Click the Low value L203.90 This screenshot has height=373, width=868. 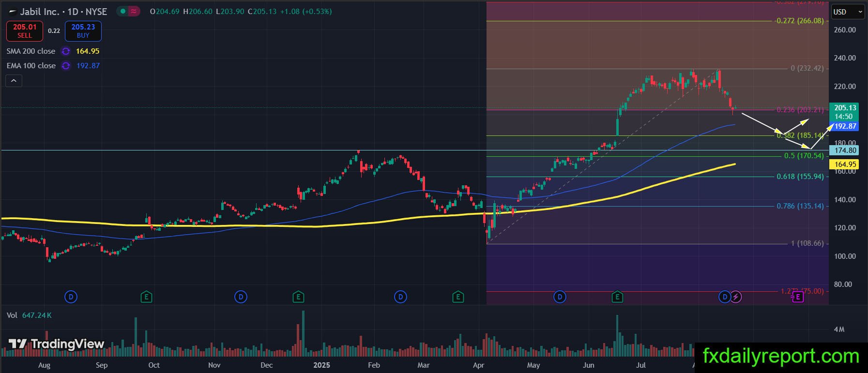pos(230,11)
